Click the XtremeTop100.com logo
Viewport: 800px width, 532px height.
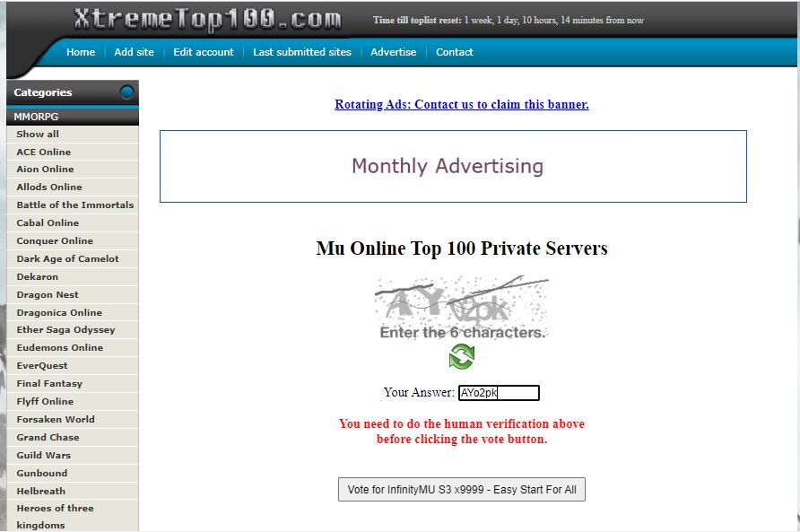pyautogui.click(x=208, y=20)
